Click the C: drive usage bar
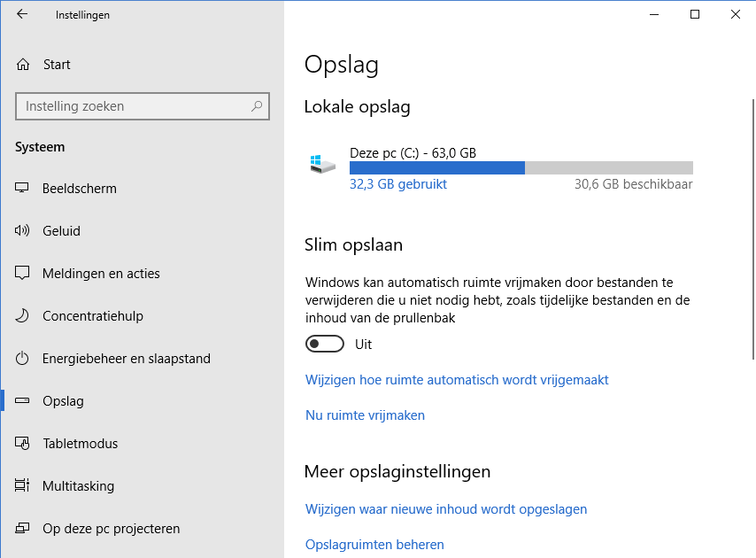Image resolution: width=756 pixels, height=558 pixels. 521,168
